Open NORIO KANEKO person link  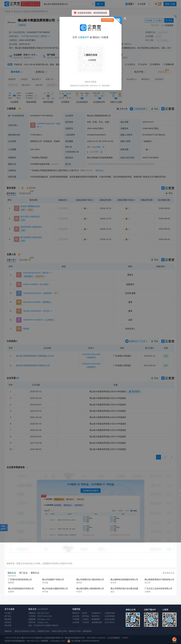(36, 284)
